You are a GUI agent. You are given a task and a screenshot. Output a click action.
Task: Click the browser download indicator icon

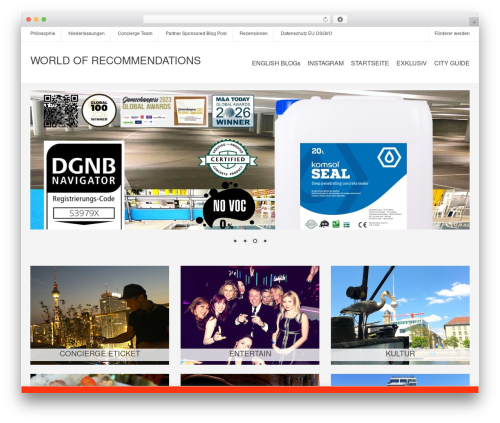pos(340,20)
